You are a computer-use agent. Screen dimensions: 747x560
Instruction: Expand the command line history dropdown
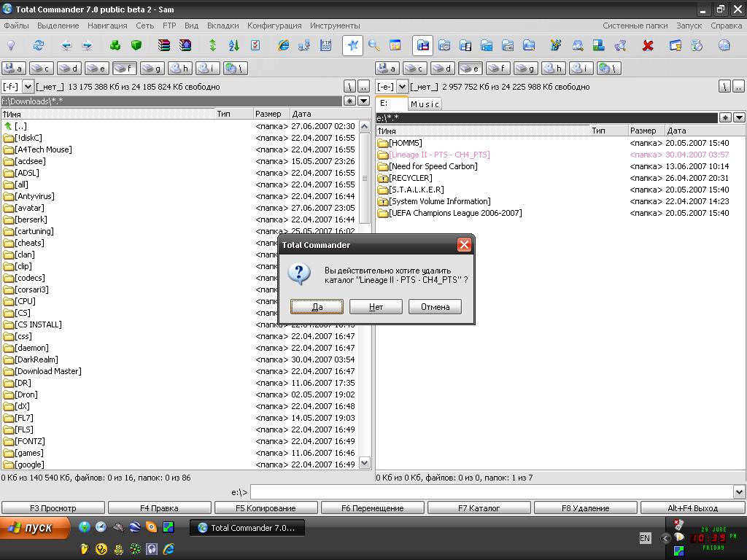(739, 492)
